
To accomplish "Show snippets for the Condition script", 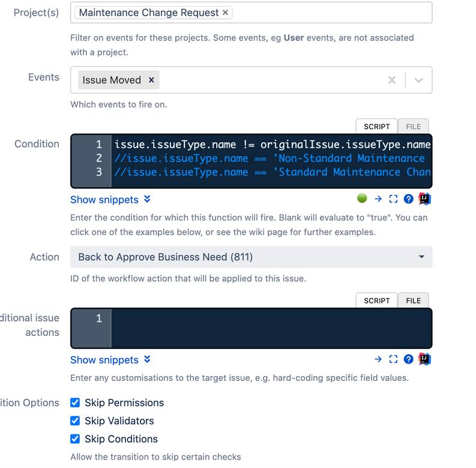I will [x=104, y=199].
